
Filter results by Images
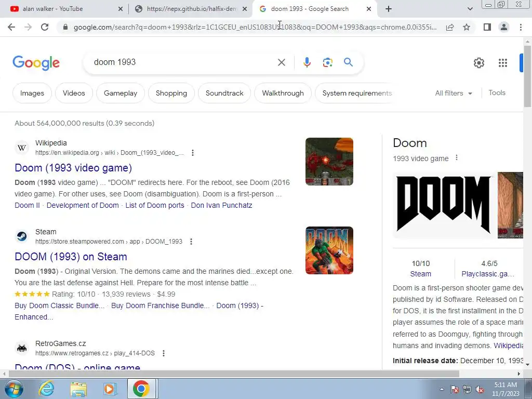pos(32,94)
